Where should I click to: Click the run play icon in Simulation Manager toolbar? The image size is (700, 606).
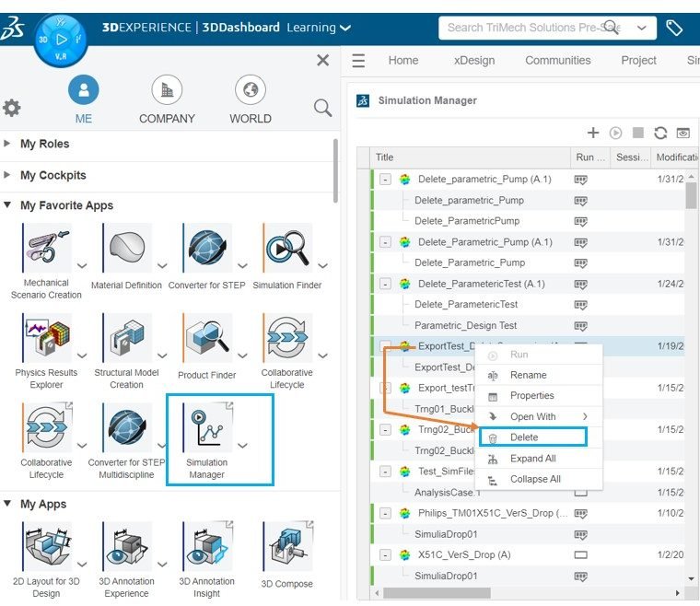pos(615,133)
